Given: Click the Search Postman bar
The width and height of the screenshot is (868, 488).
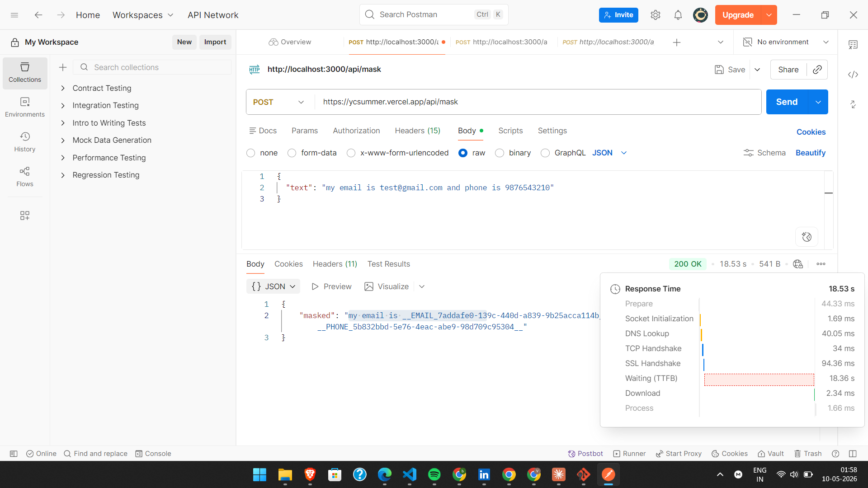Looking at the screenshot, I should point(434,15).
